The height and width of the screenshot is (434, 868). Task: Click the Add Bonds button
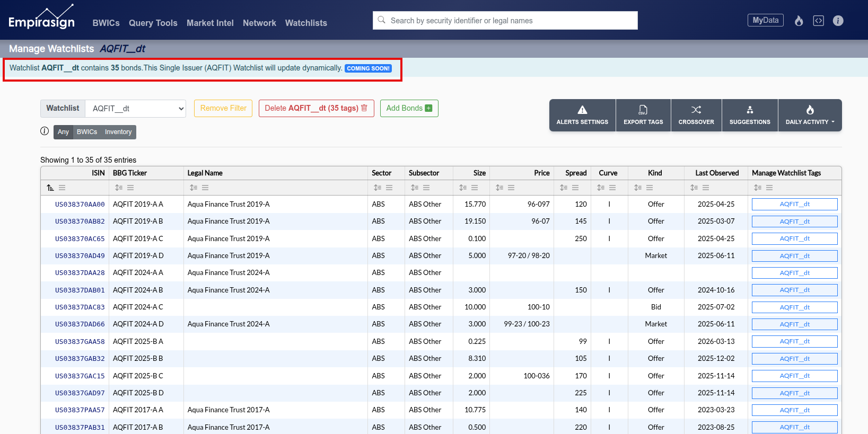tap(409, 108)
